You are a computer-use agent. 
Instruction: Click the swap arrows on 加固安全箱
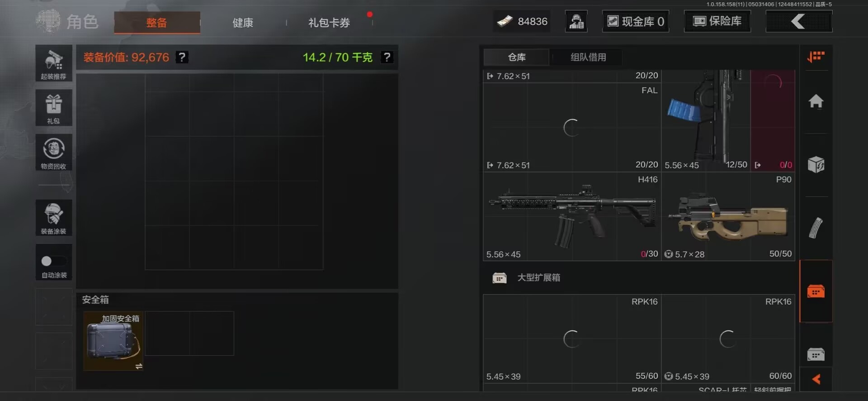coord(139,366)
